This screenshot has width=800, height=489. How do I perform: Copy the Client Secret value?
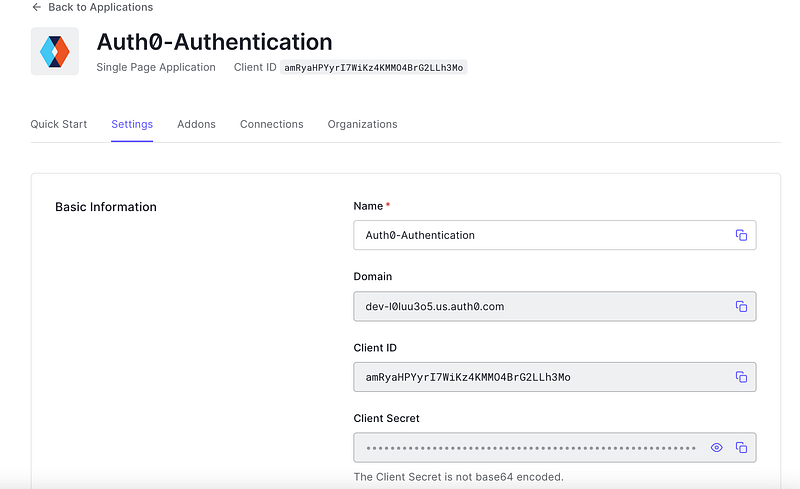click(741, 448)
